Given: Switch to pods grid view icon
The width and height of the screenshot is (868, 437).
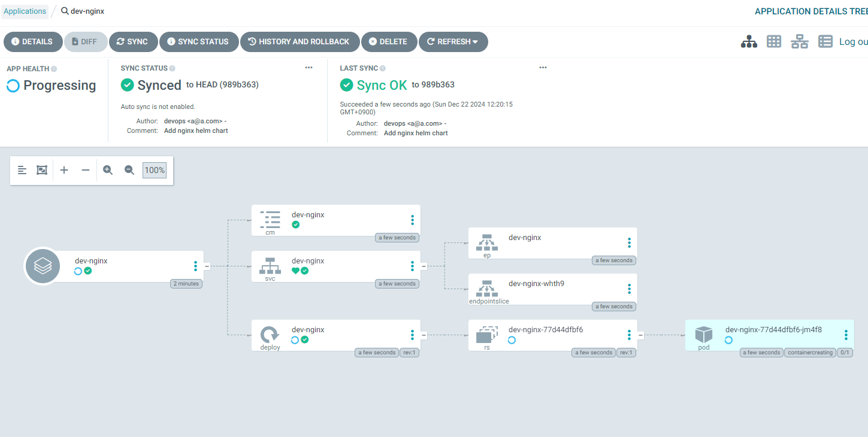Looking at the screenshot, I should (x=774, y=41).
